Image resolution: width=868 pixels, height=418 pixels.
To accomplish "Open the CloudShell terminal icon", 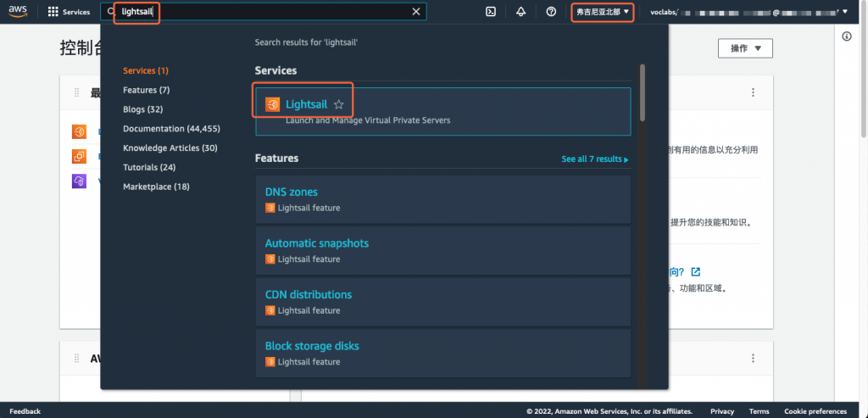I will pos(491,12).
